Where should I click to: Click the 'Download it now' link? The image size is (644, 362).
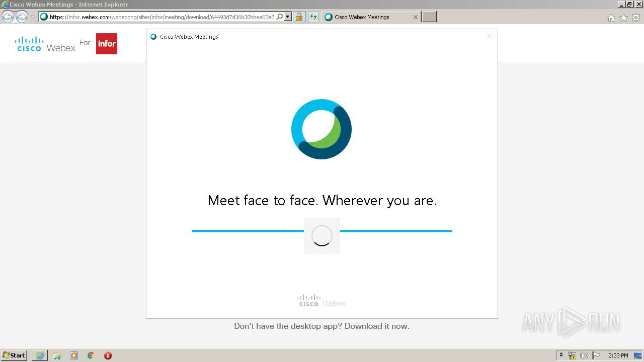point(377,326)
